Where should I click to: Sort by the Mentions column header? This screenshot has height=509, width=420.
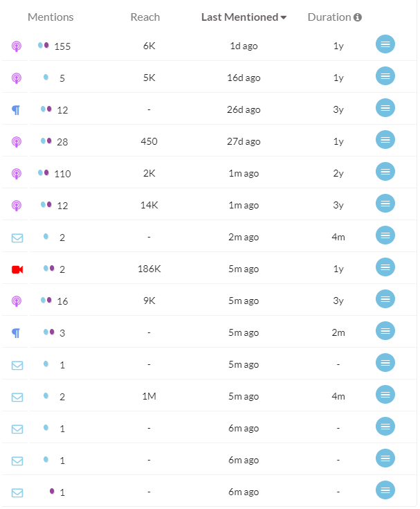51,17
